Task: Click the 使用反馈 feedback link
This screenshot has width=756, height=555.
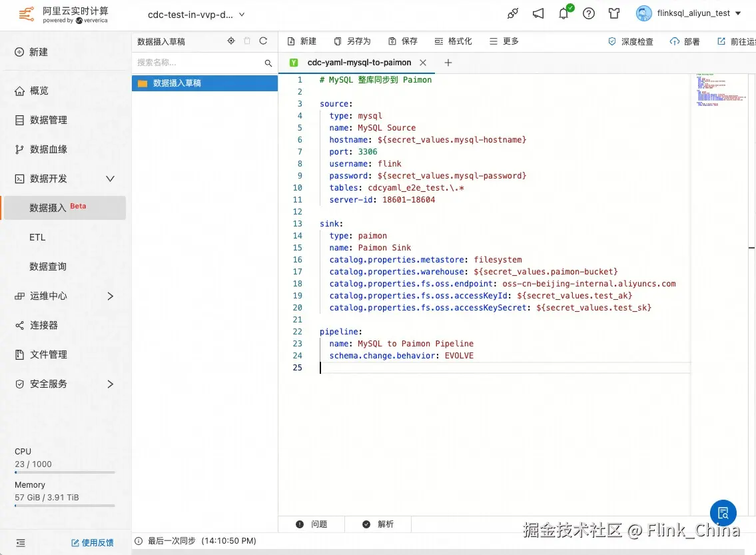Action: pos(93,543)
